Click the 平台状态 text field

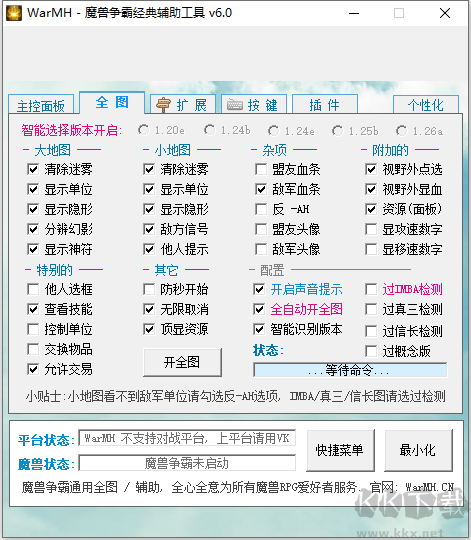(x=187, y=438)
